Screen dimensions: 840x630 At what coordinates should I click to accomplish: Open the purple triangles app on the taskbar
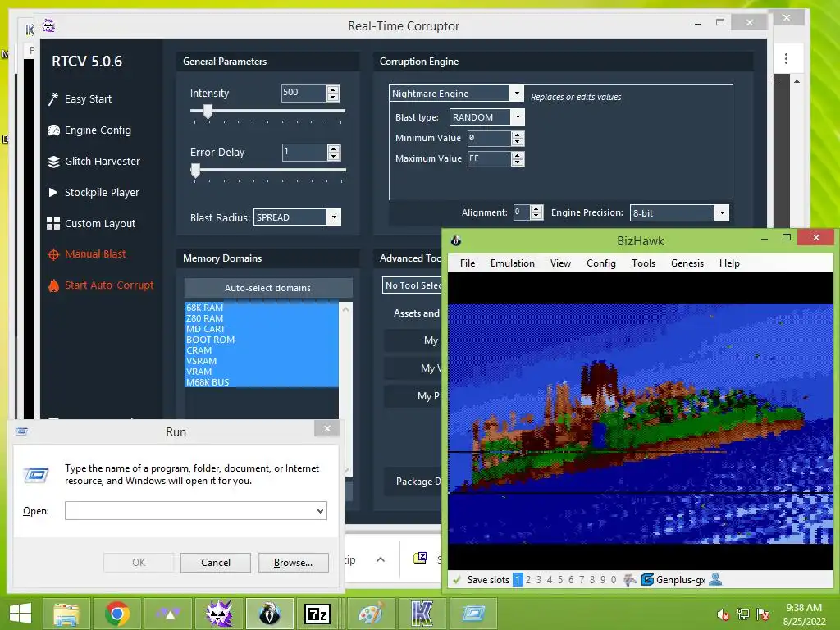(167, 614)
